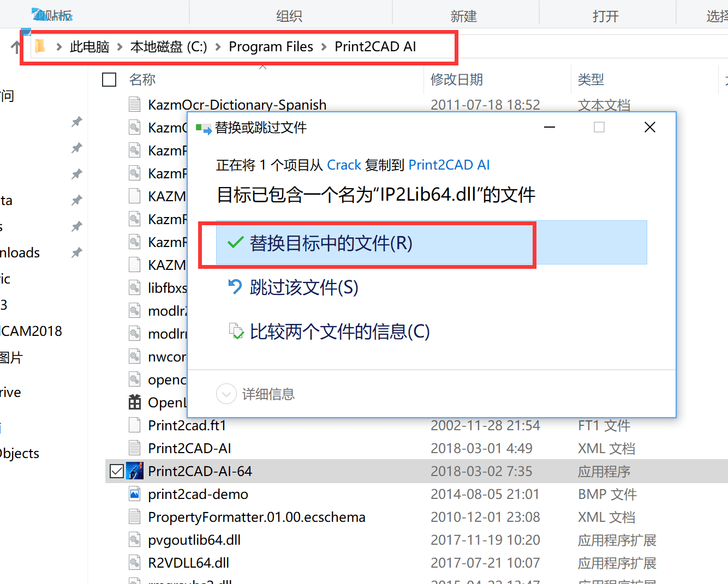Click the date 2018-03-01 4:49
This screenshot has height=584, width=728.
[481, 448]
